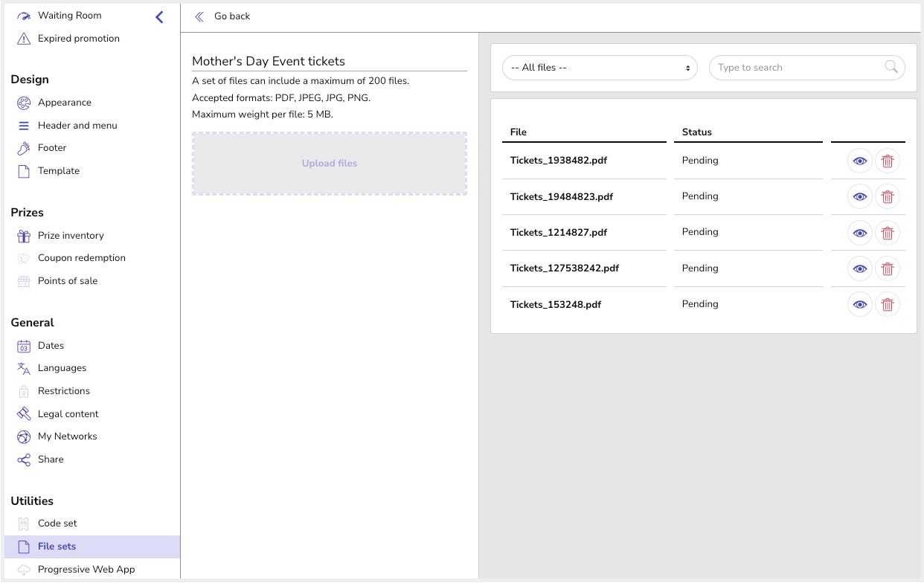The image size is (924, 583).
Task: Click the Header and menu hamburger icon
Action: click(24, 126)
